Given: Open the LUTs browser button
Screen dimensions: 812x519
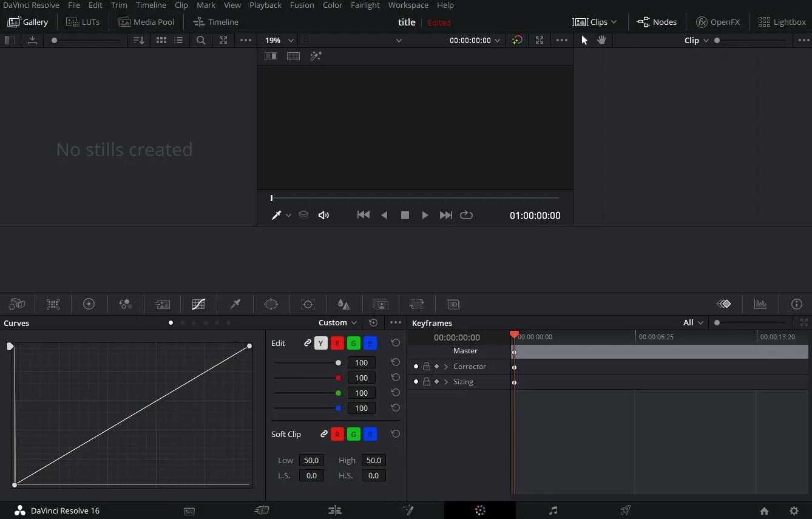Looking at the screenshot, I should tap(83, 22).
